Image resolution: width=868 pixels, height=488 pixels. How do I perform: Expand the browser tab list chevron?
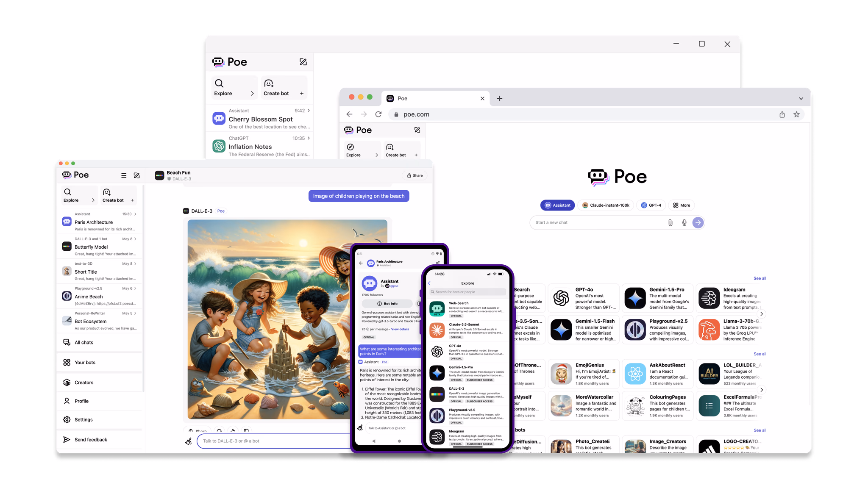click(801, 98)
